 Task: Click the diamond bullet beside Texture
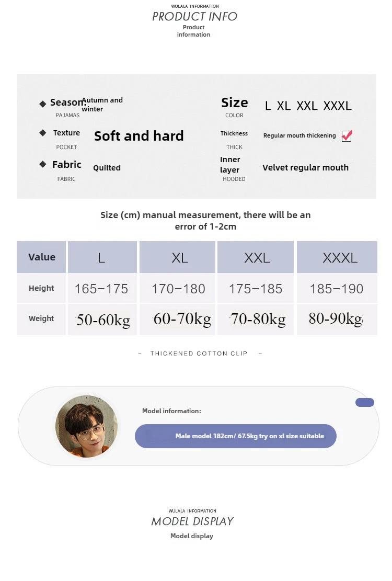click(43, 133)
